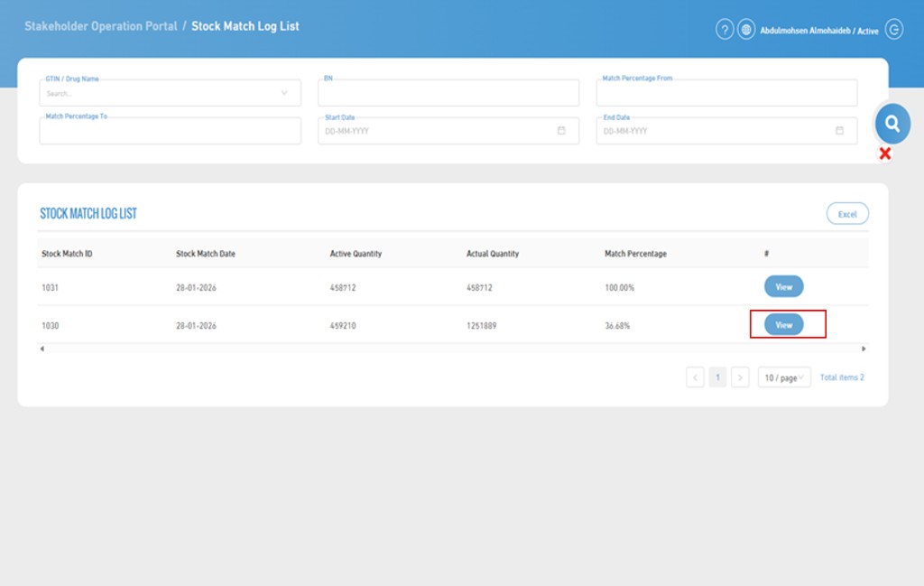Click the BN input field
Viewport: 924px width, 586px height.
pyautogui.click(x=448, y=94)
